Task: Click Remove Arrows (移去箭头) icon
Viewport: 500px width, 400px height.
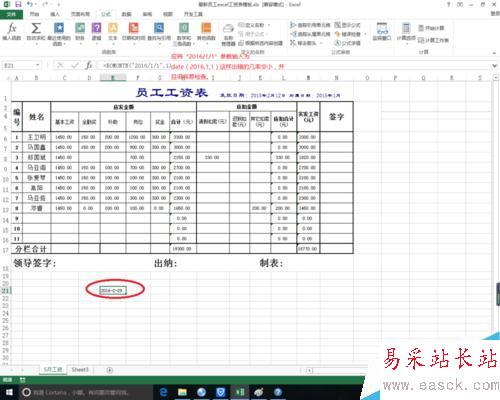Action: click(x=293, y=43)
